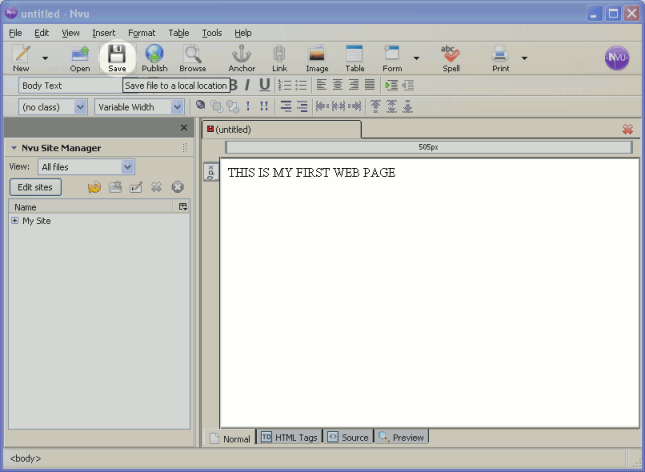Click the Form toolbar icon

(x=392, y=58)
